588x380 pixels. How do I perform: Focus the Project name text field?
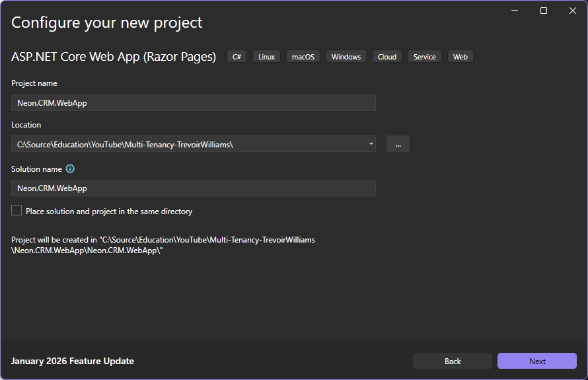193,102
